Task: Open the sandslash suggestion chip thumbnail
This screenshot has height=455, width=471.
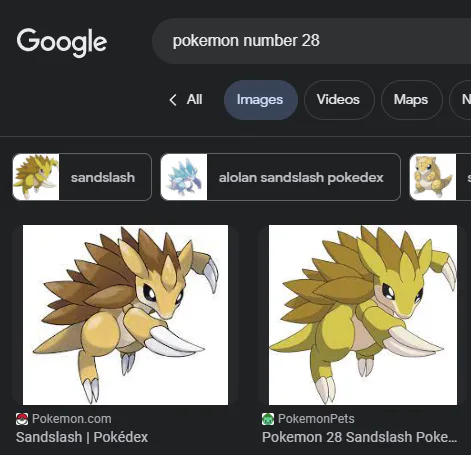Action: 36,177
